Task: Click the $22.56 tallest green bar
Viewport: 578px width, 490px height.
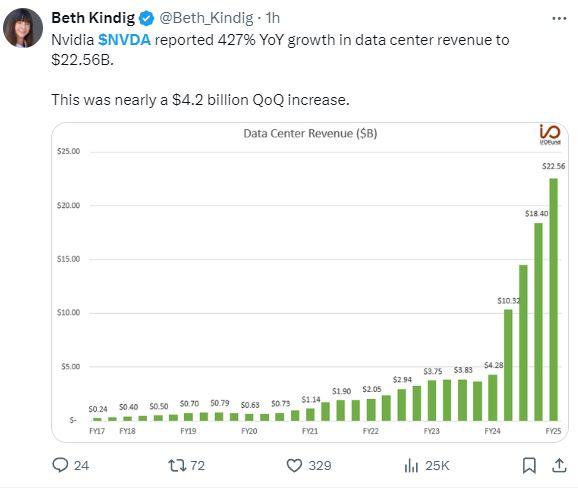Action: tap(553, 299)
